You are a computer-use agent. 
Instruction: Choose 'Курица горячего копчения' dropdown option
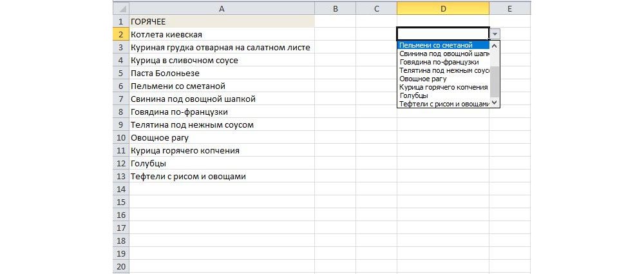(443, 87)
